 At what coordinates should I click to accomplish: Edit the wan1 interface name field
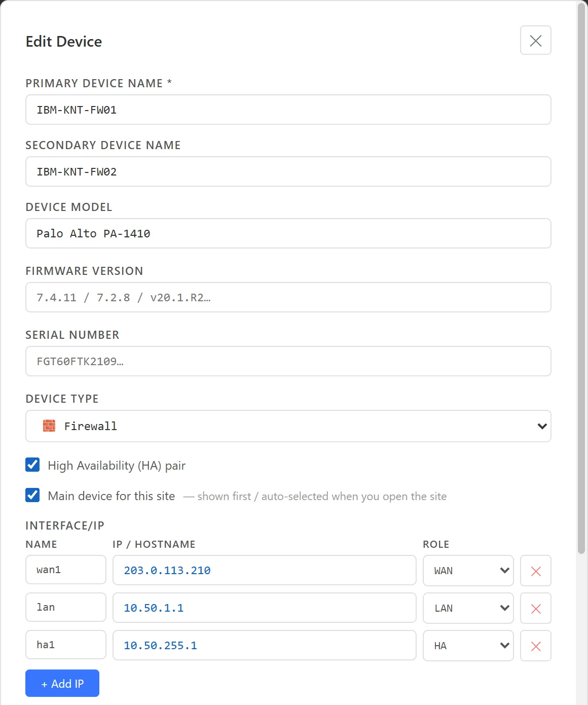pyautogui.click(x=66, y=570)
